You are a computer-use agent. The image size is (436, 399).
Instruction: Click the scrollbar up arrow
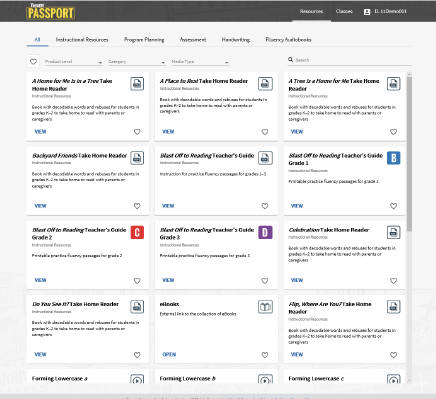coord(409,74)
